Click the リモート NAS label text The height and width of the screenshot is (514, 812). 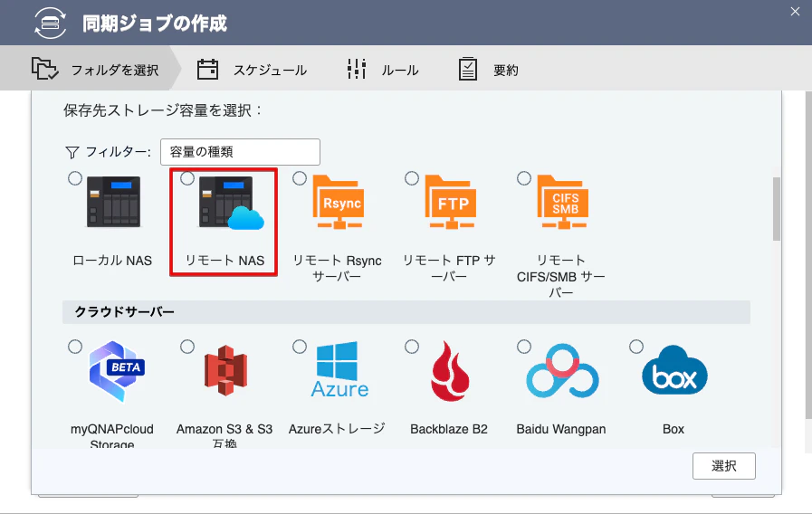pos(224,261)
